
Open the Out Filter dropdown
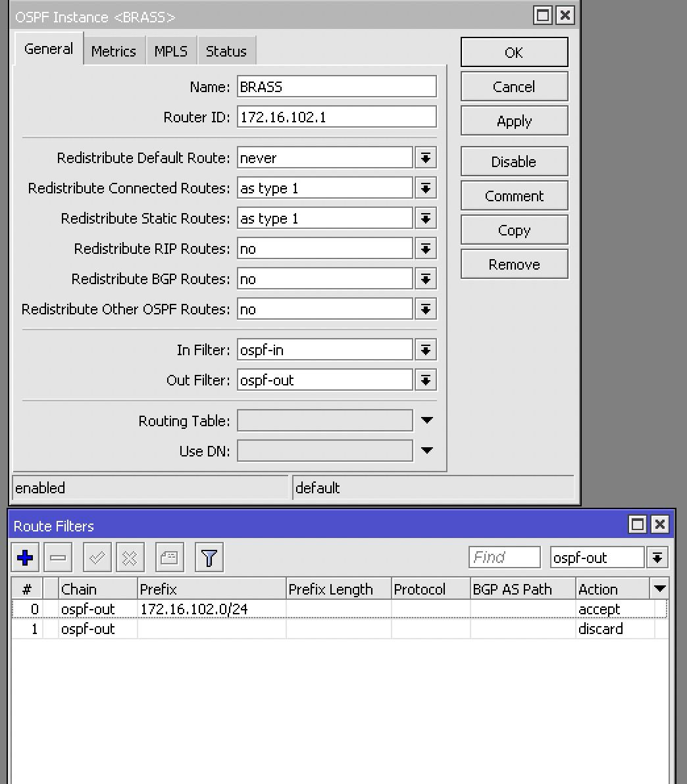click(x=426, y=381)
